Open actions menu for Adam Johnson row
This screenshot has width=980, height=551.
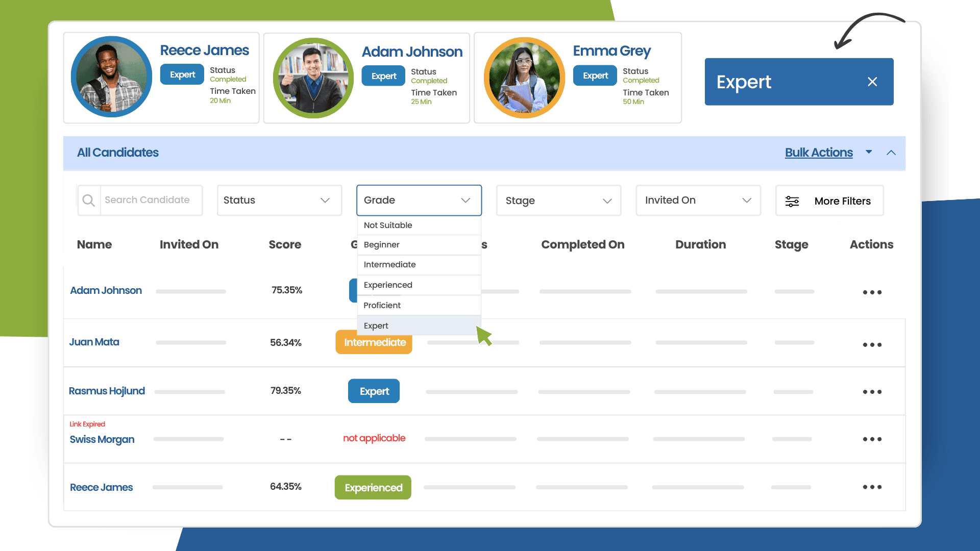point(872,292)
